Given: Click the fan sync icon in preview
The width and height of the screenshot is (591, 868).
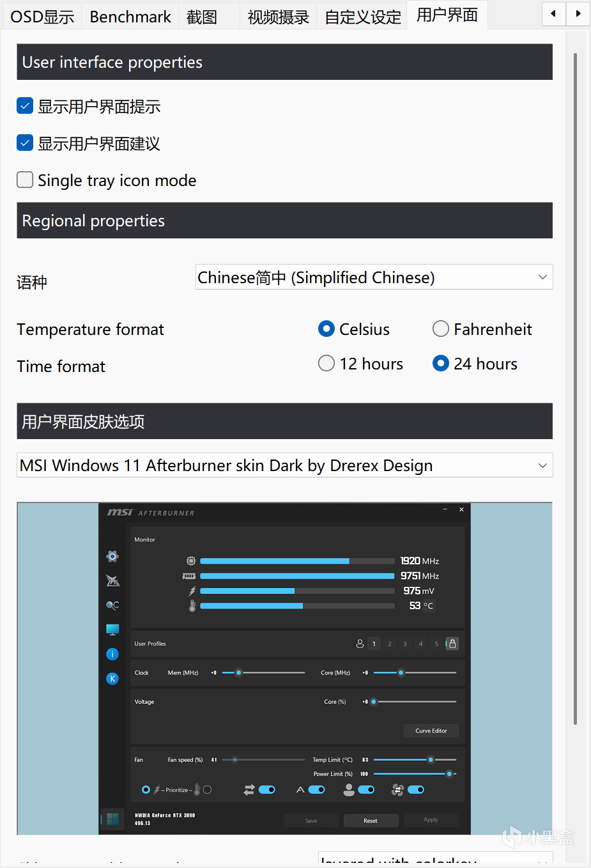Looking at the screenshot, I should 397,790.
